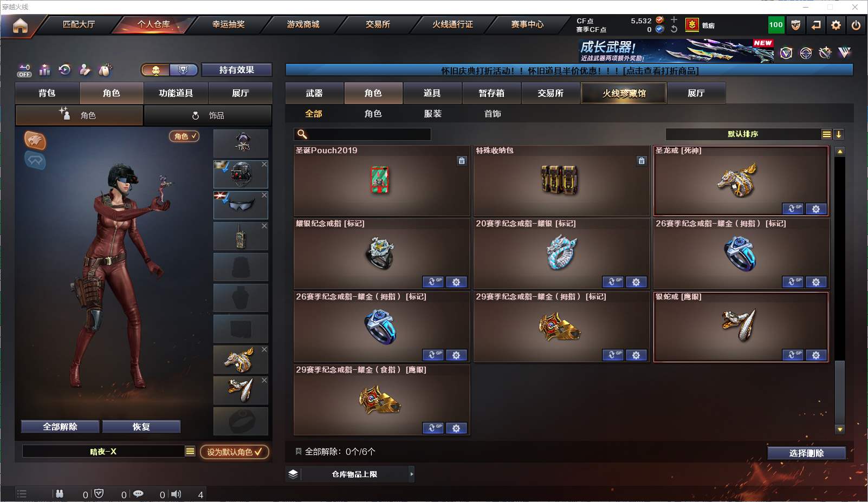Click the 全部解除 button
The width and height of the screenshot is (868, 502).
point(60,427)
